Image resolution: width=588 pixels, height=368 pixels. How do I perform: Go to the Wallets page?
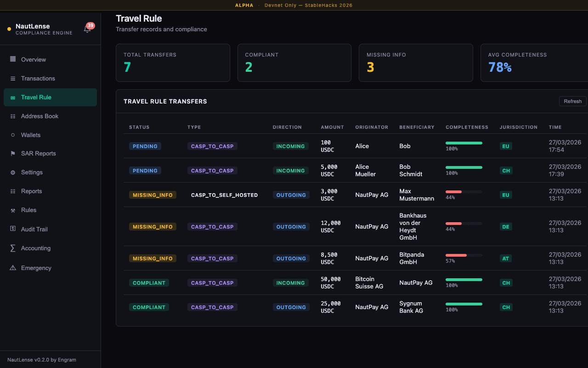[31, 135]
